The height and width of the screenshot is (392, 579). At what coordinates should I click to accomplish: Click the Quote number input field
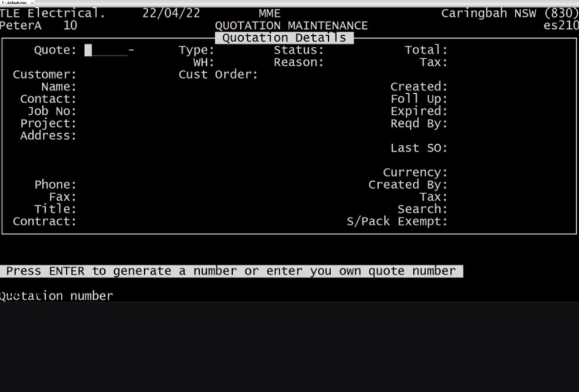[106, 50]
